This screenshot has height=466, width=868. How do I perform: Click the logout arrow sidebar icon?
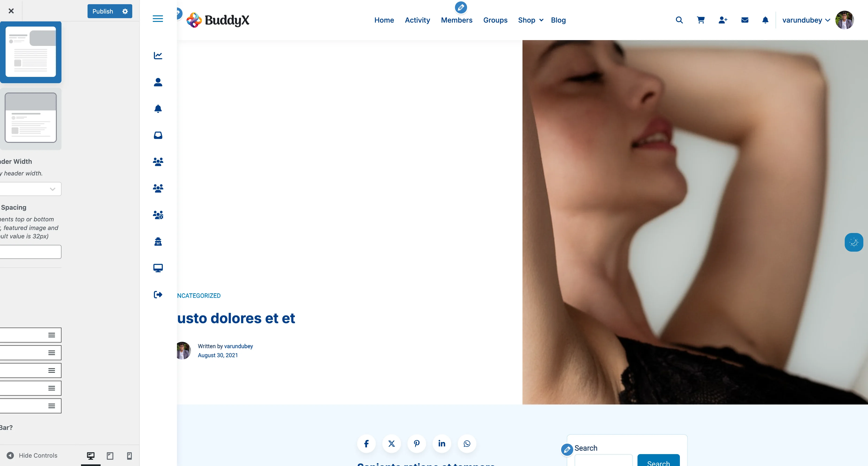click(158, 295)
